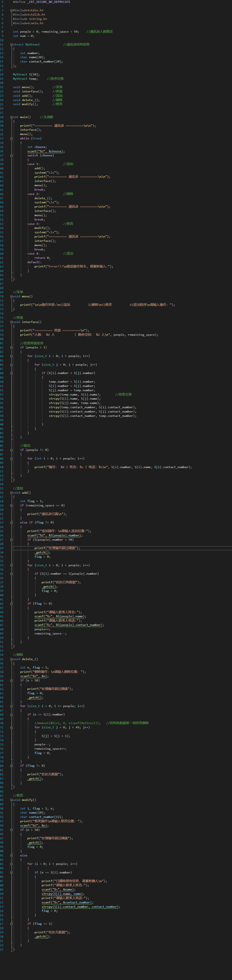232x980 pixels.
Task: Collapse the void add() function
Action: point(11,493)
